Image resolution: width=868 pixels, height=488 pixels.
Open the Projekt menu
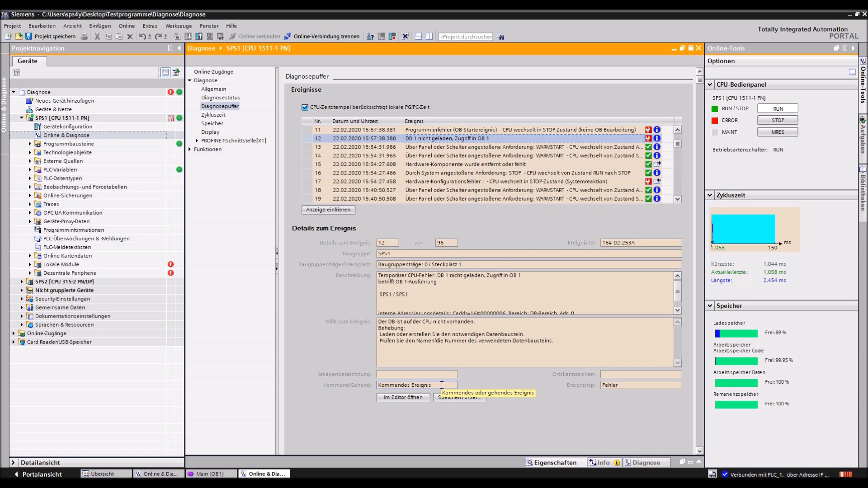point(13,26)
